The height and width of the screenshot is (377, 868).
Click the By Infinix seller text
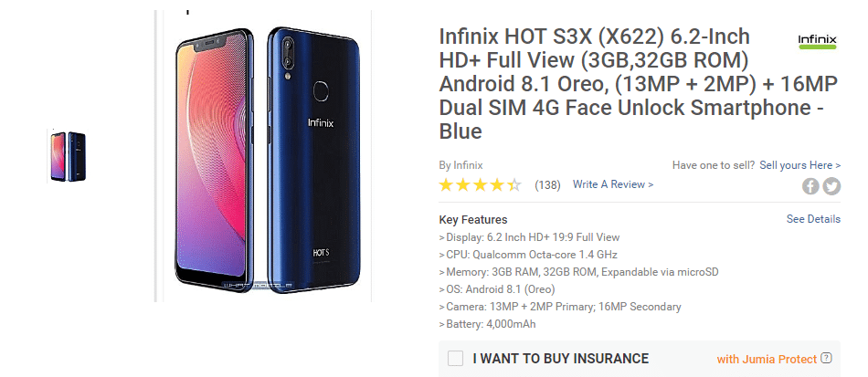(460, 164)
